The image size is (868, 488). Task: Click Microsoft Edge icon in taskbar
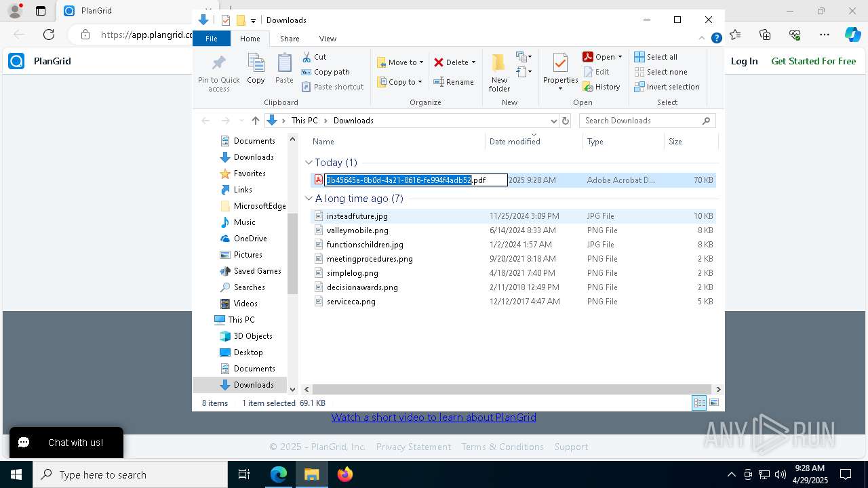pos(279,474)
